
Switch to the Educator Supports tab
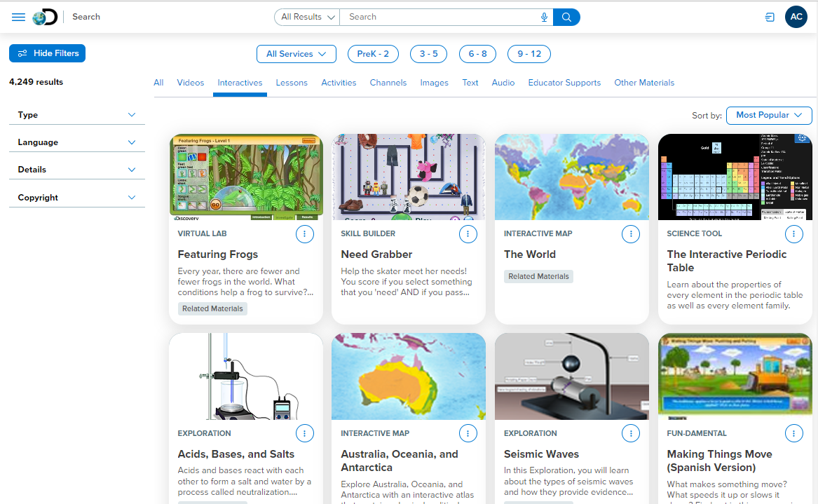564,83
